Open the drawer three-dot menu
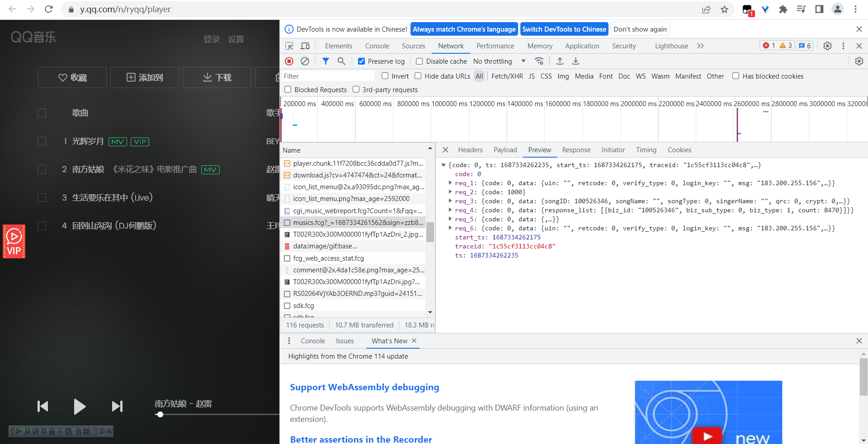 (289, 341)
